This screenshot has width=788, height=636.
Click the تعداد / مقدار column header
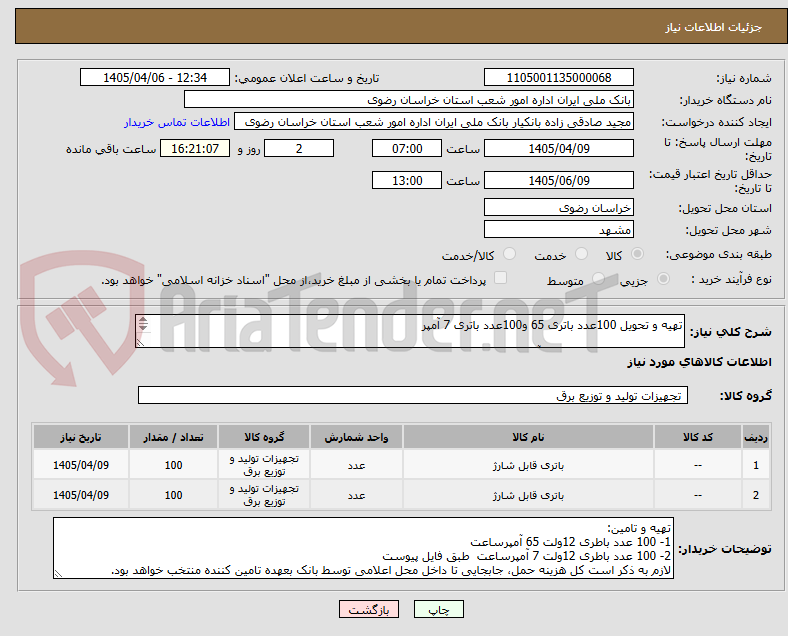[173, 437]
